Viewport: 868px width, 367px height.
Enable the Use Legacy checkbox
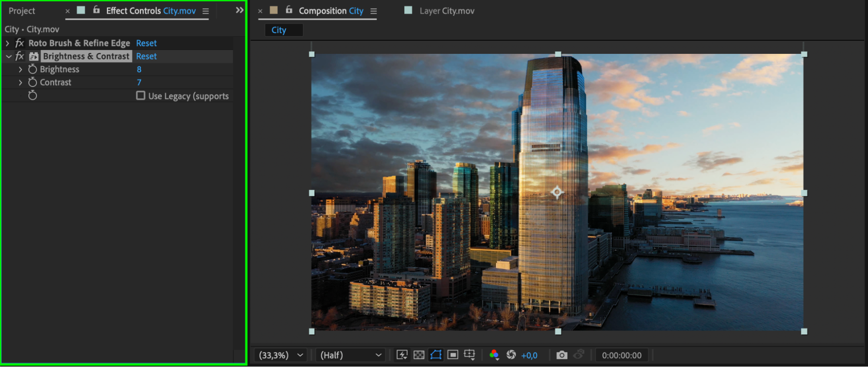pos(140,96)
